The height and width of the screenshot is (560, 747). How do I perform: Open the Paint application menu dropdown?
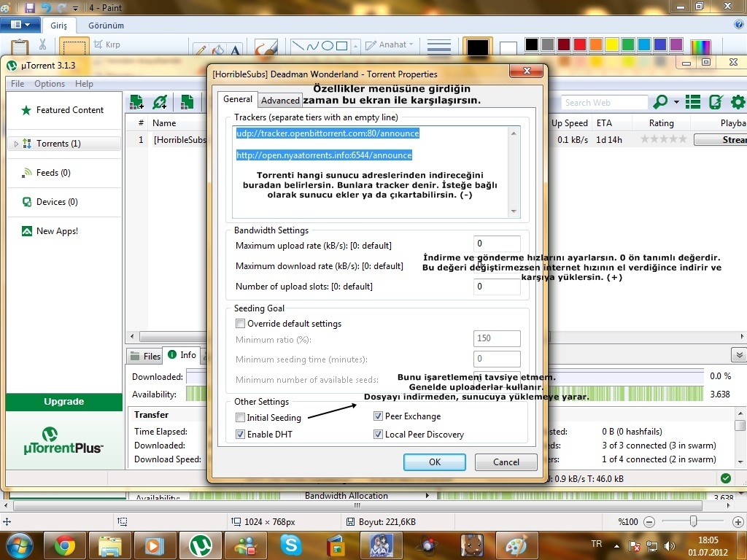click(20, 25)
